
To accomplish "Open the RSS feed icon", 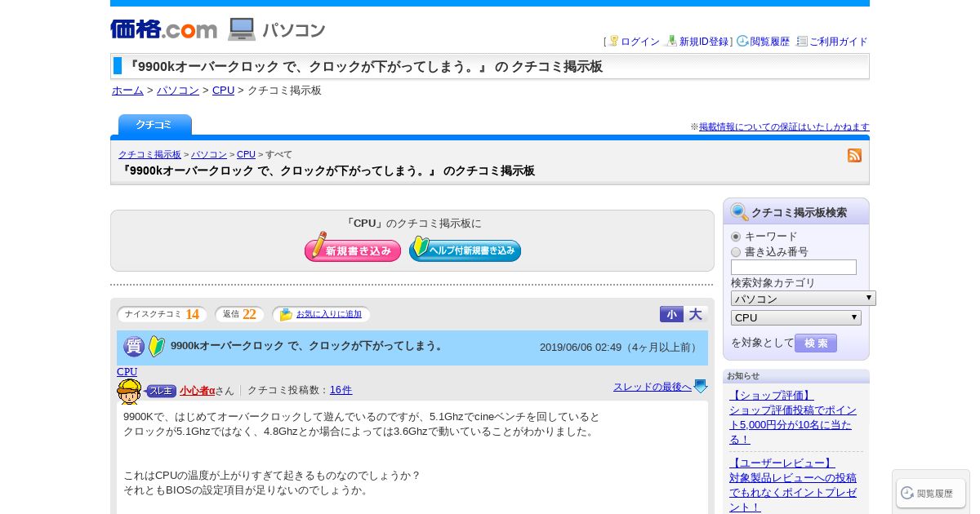I will [x=854, y=155].
